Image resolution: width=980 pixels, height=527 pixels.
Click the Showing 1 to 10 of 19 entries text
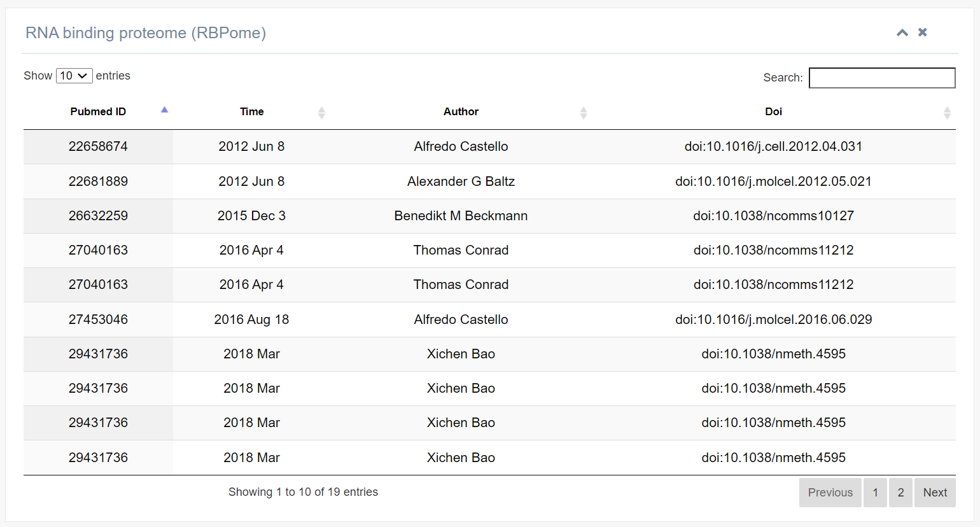(303, 492)
